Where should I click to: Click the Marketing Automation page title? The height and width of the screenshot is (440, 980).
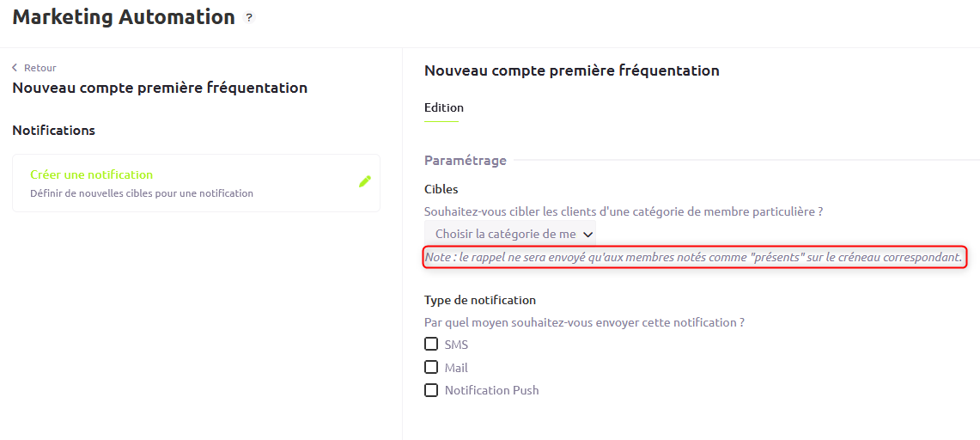[124, 17]
